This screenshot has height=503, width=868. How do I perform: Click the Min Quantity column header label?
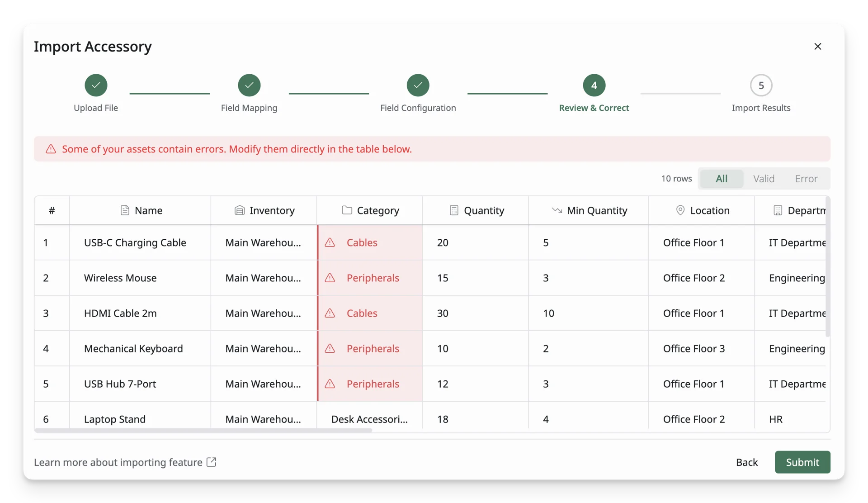pos(597,210)
